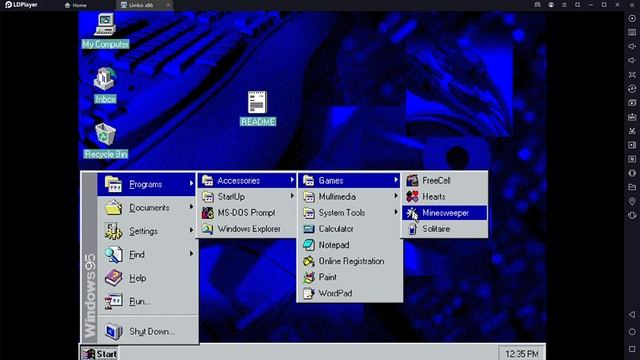Open Calculator from Accessories menu
Image resolution: width=640 pixels, height=360 pixels.
pos(350,229)
